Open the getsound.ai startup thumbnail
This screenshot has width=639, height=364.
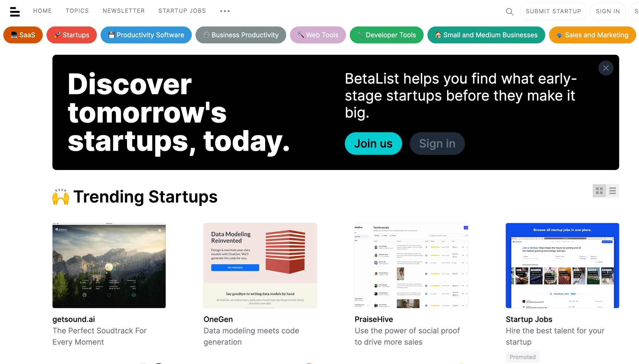109,265
